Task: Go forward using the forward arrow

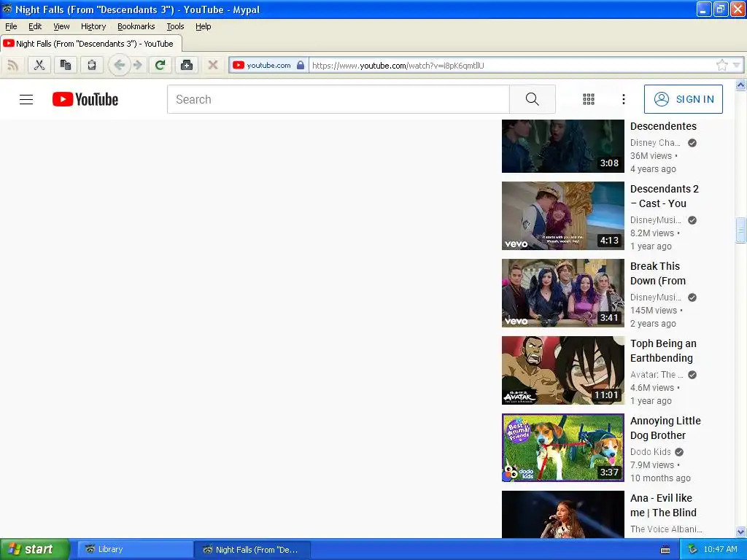Action: (138, 65)
